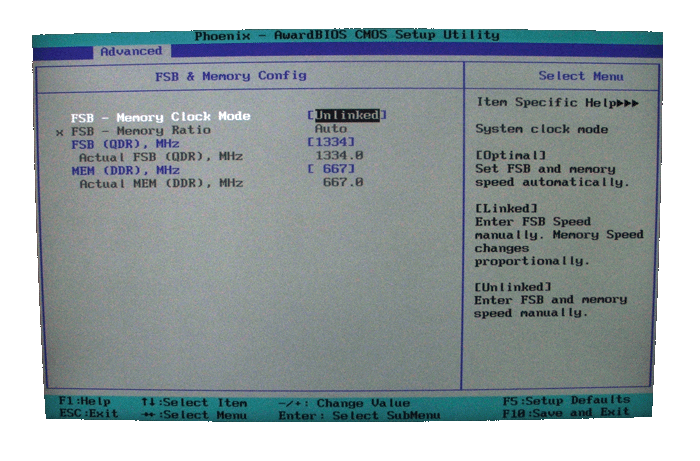The width and height of the screenshot is (700, 461).
Task: Click the 1334.0 actual FSB reading
Action: coord(339,155)
